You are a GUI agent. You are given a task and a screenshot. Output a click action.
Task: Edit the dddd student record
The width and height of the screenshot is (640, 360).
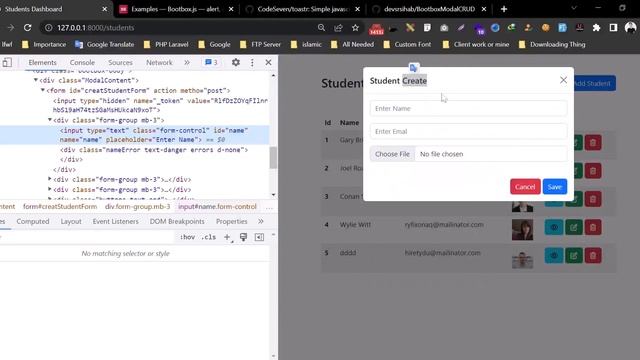coord(574,256)
